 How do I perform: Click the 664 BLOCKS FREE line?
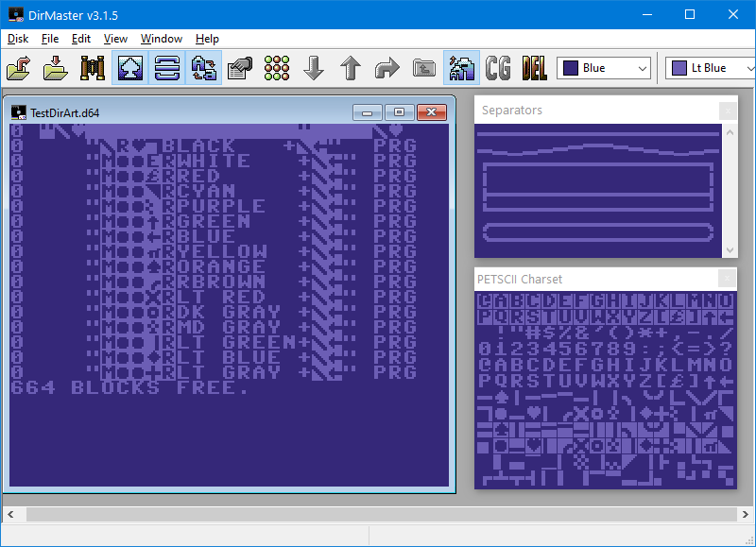[x=129, y=388]
